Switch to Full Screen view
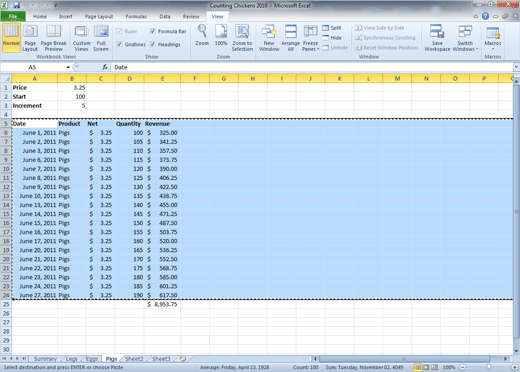 [x=101, y=38]
